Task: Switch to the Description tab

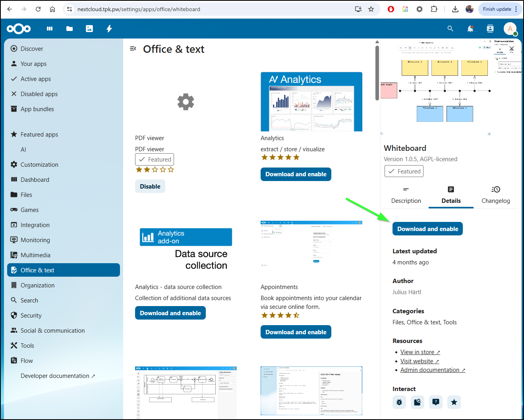Action: 406,195
